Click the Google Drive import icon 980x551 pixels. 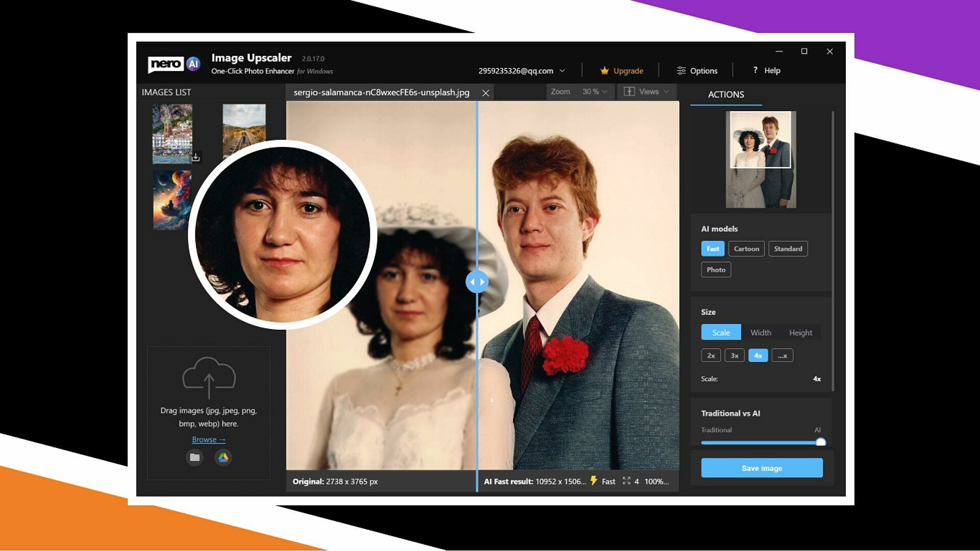click(223, 458)
